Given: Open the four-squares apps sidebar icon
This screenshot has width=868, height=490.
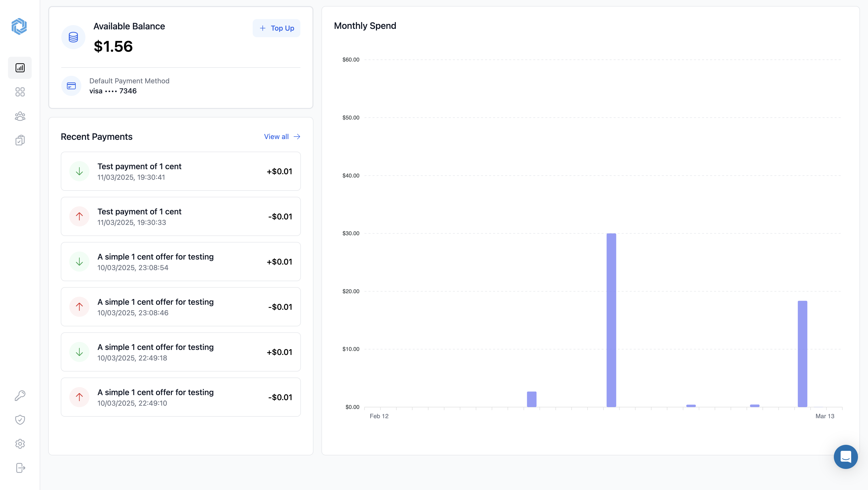Looking at the screenshot, I should pyautogui.click(x=20, y=92).
